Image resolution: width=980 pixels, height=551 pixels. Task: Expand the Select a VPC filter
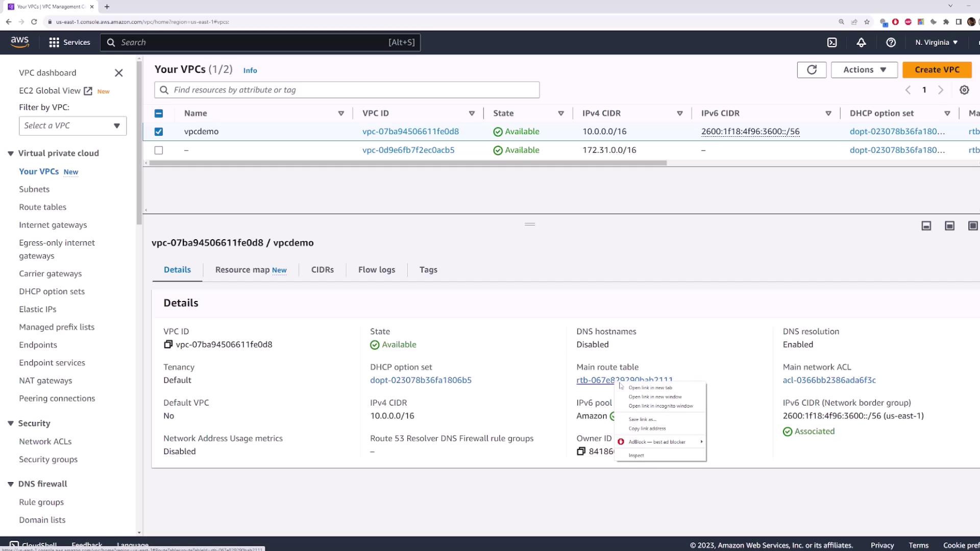pyautogui.click(x=72, y=126)
